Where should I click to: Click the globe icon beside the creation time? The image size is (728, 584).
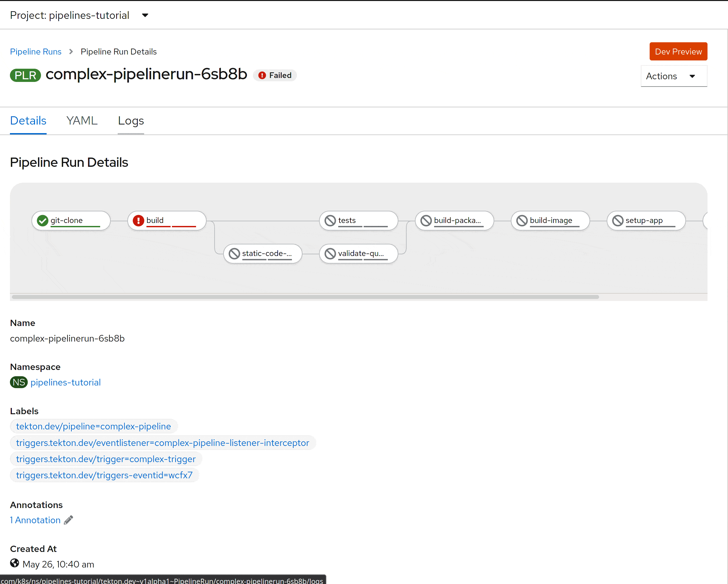click(x=15, y=563)
